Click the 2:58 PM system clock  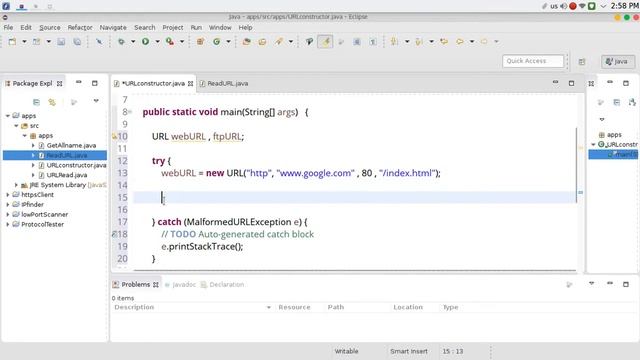624,6
